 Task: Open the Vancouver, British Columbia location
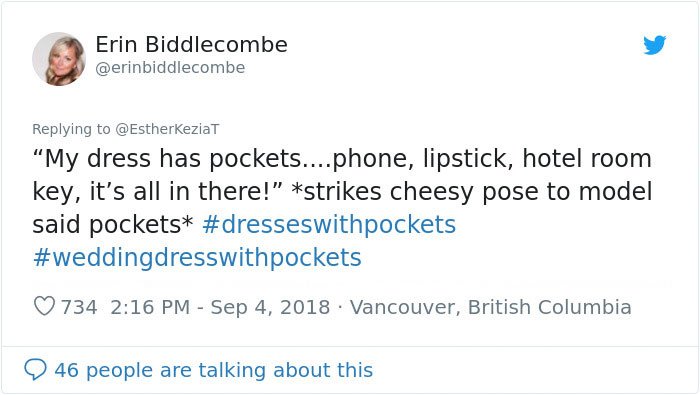coord(491,307)
